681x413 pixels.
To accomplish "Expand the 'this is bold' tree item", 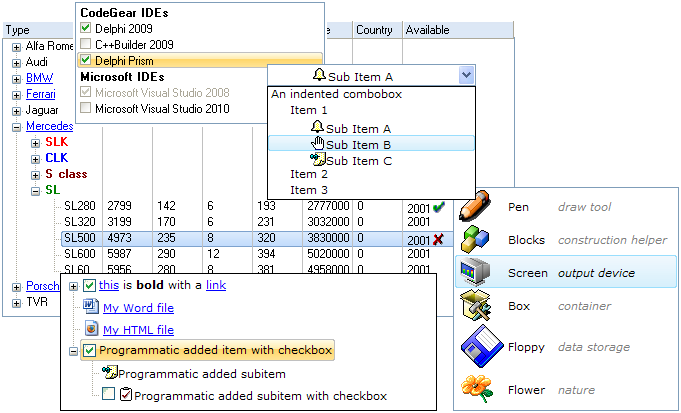I will [73, 286].
